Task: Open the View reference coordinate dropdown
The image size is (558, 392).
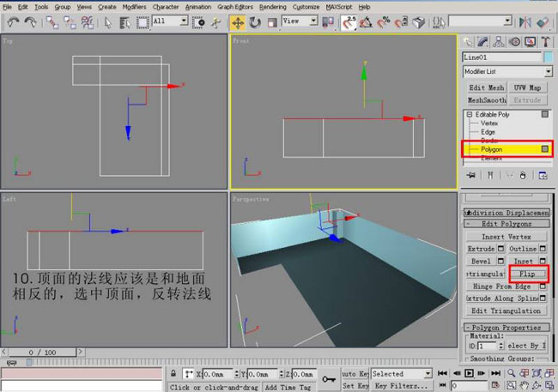Action: click(x=304, y=21)
